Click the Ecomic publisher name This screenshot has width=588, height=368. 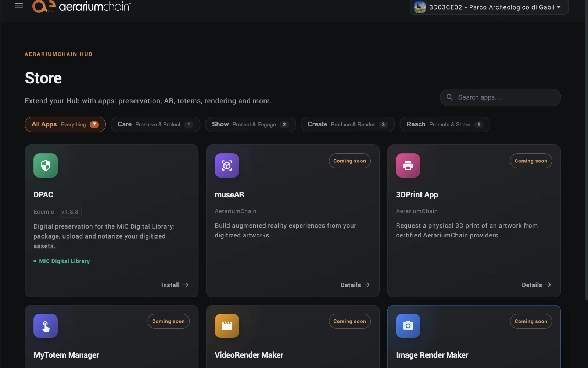[x=44, y=212]
